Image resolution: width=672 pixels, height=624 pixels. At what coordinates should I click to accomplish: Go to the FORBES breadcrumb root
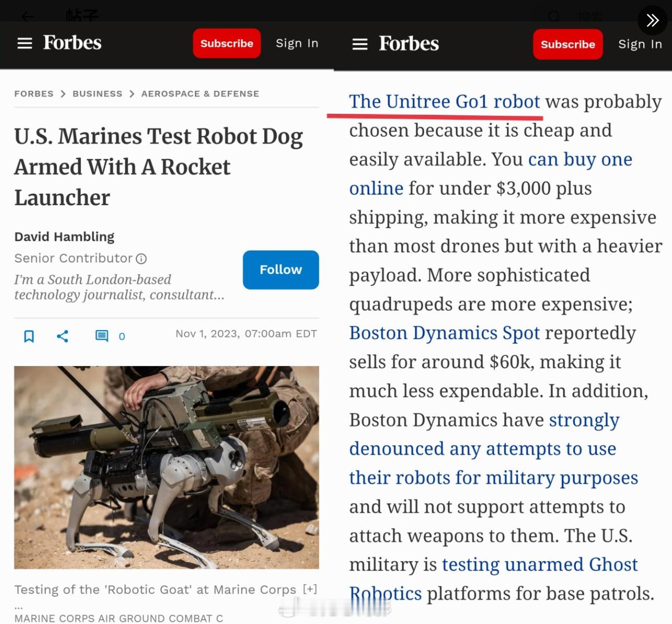(34, 94)
